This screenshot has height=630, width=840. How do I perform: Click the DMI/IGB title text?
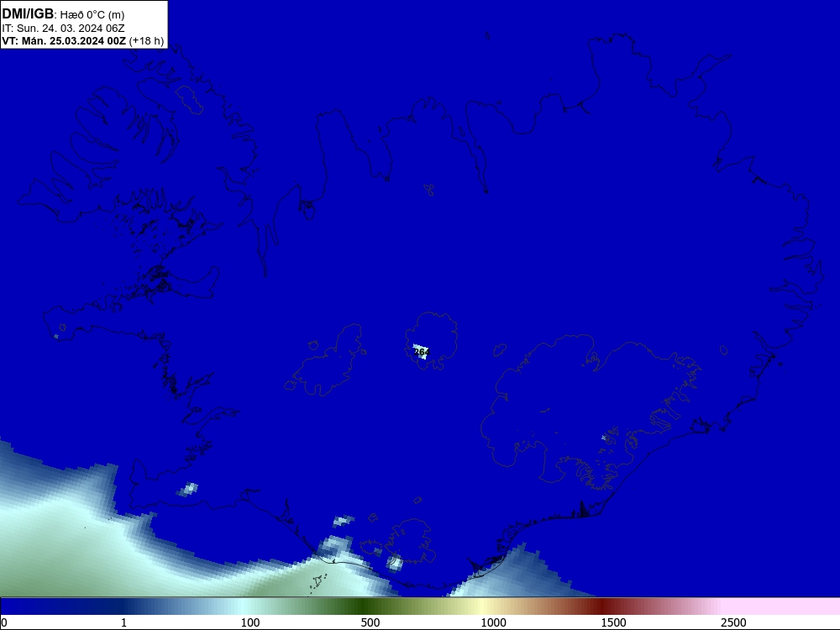28,14
